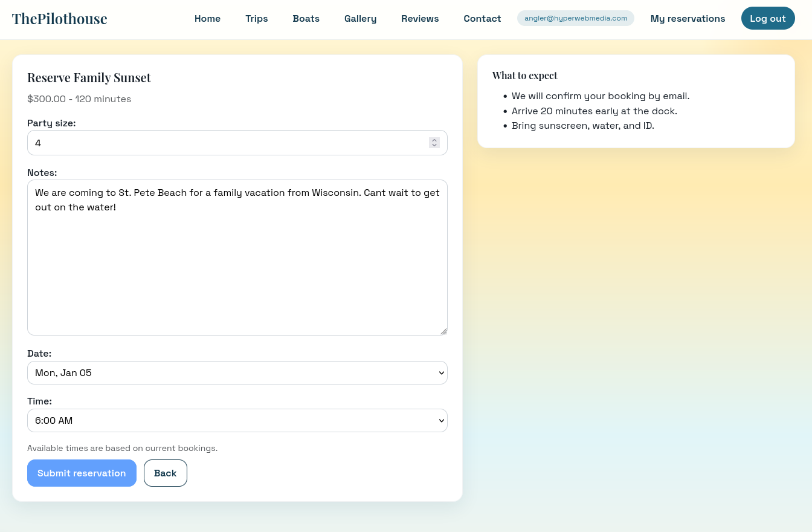The height and width of the screenshot is (532, 812).
Task: Click the angler@hyperwebmedia.com account chip
Action: [575, 18]
